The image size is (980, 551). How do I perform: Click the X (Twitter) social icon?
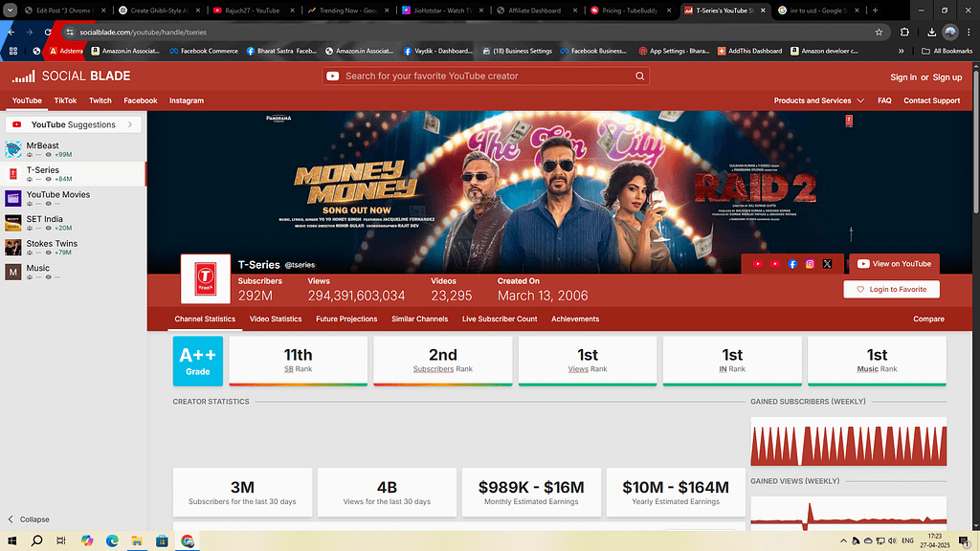[827, 264]
